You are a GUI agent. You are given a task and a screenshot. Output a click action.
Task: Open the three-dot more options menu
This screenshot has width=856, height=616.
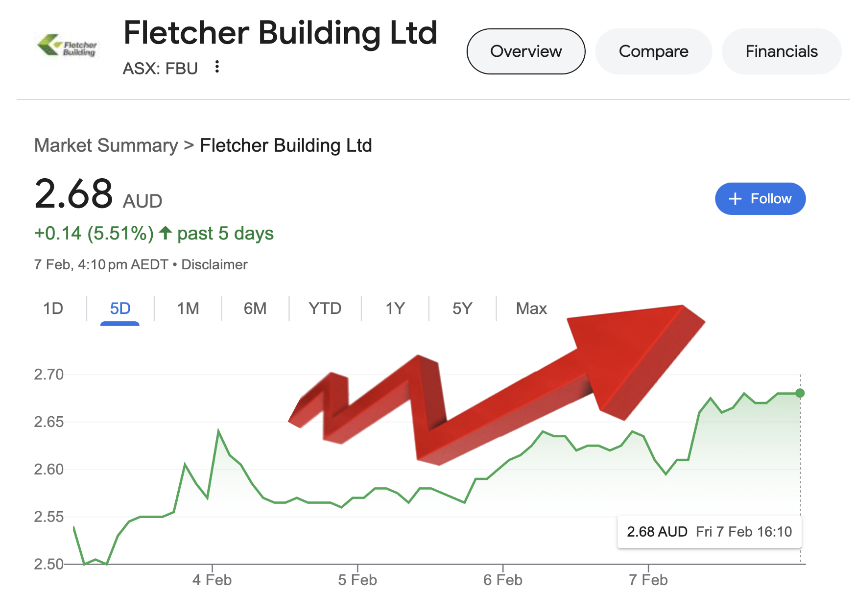coord(217,67)
